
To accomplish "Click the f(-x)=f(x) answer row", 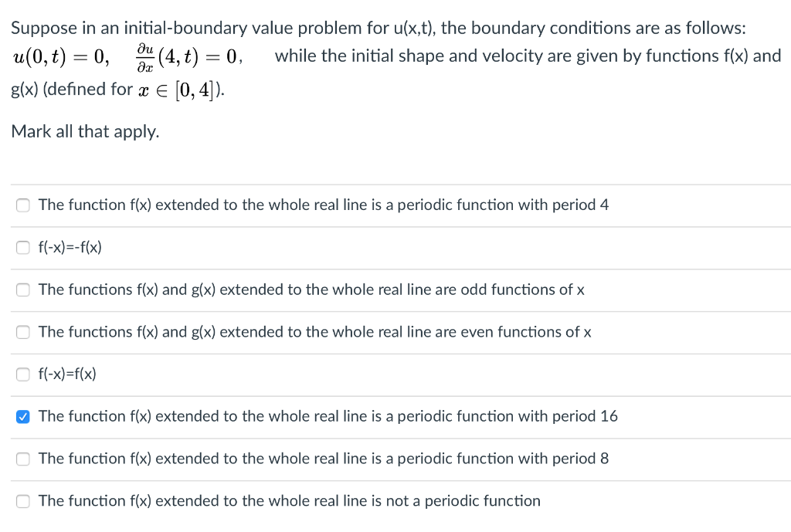I will tap(66, 374).
